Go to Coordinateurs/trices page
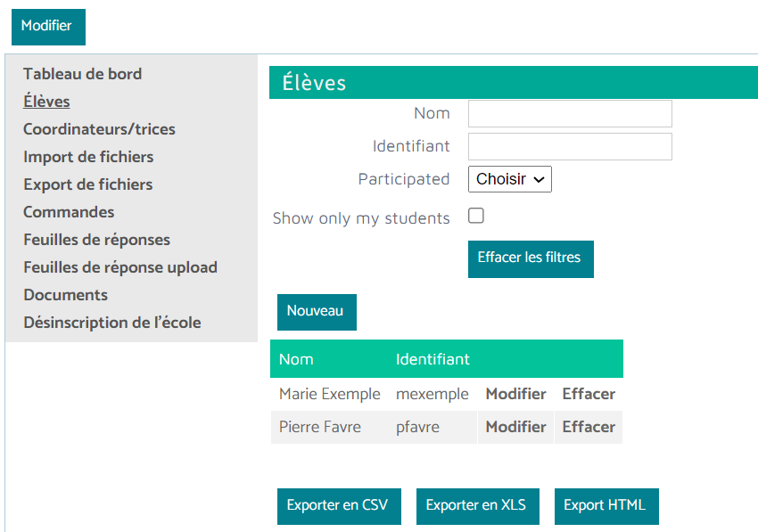758x532 pixels. (99, 129)
